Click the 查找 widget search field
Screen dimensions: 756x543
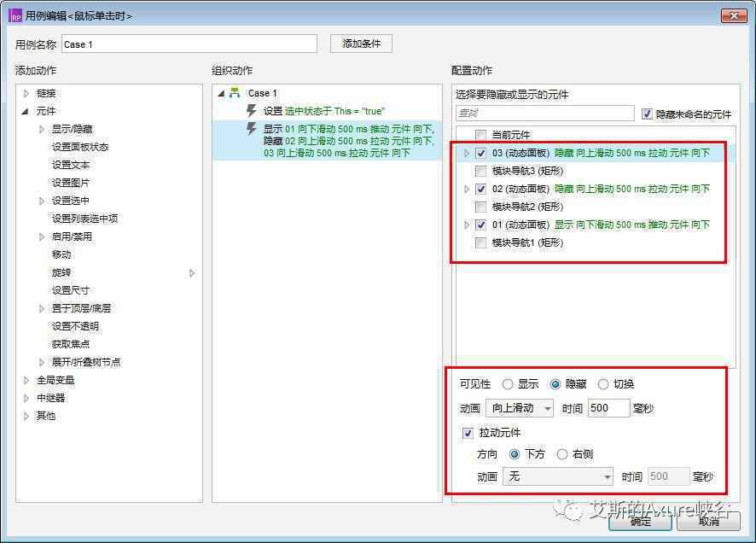tap(545, 114)
